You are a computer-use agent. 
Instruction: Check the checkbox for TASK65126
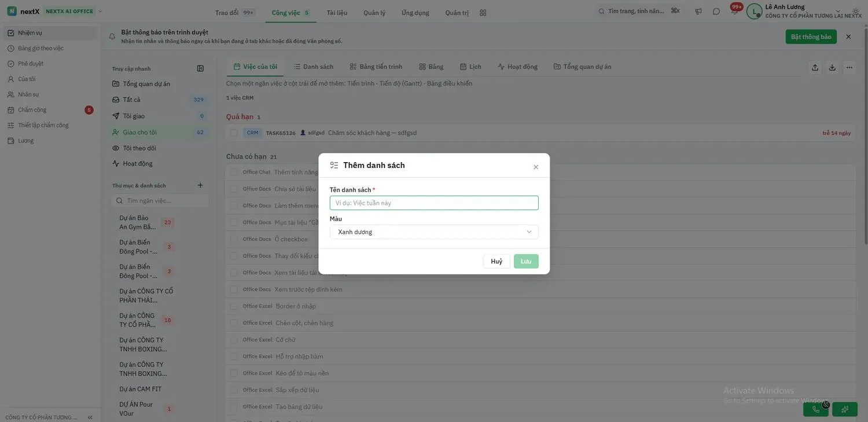[234, 133]
